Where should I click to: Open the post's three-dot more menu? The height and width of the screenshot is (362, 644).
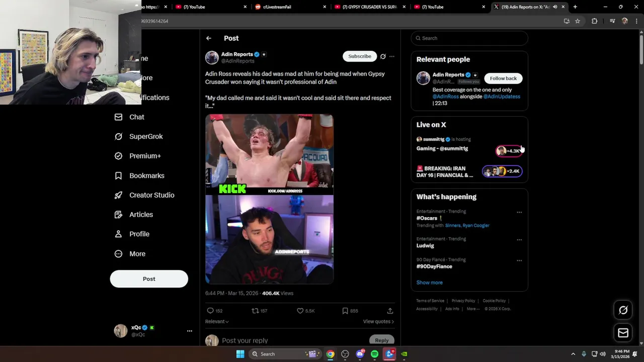coord(392,56)
